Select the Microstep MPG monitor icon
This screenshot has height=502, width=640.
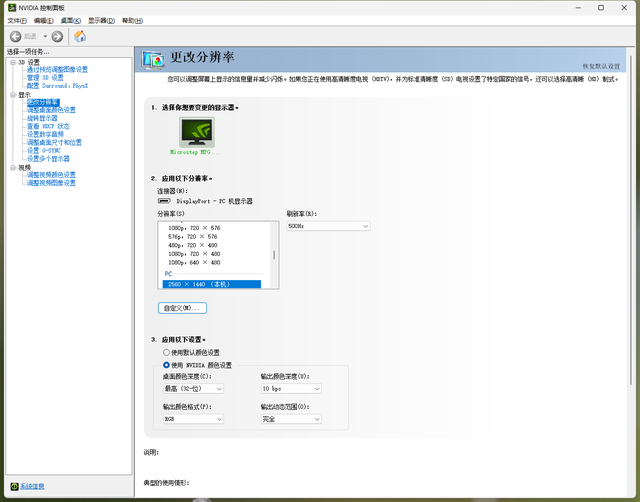click(x=197, y=132)
